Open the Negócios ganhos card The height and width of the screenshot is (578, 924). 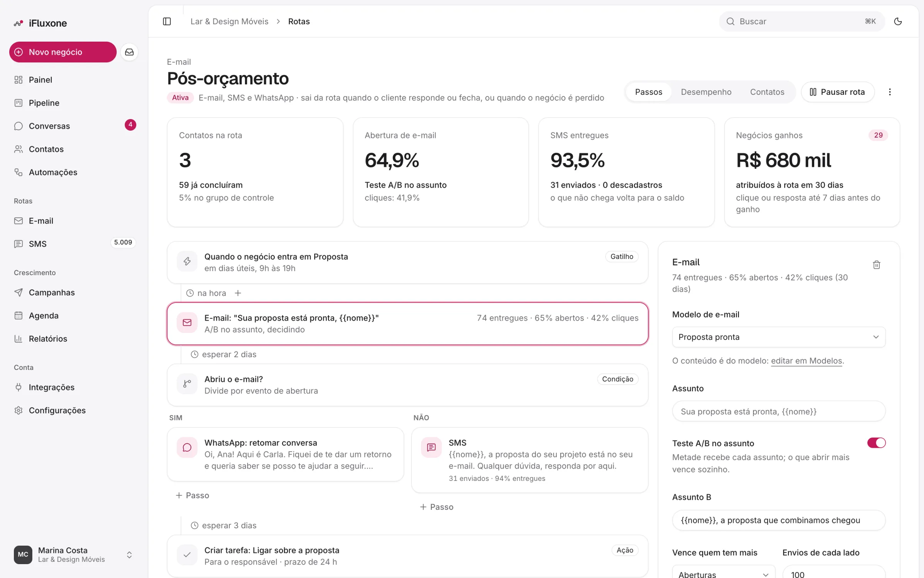click(812, 172)
